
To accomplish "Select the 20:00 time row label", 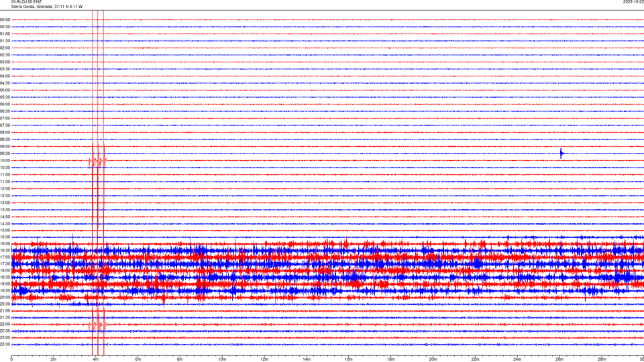I will click(x=5, y=298).
